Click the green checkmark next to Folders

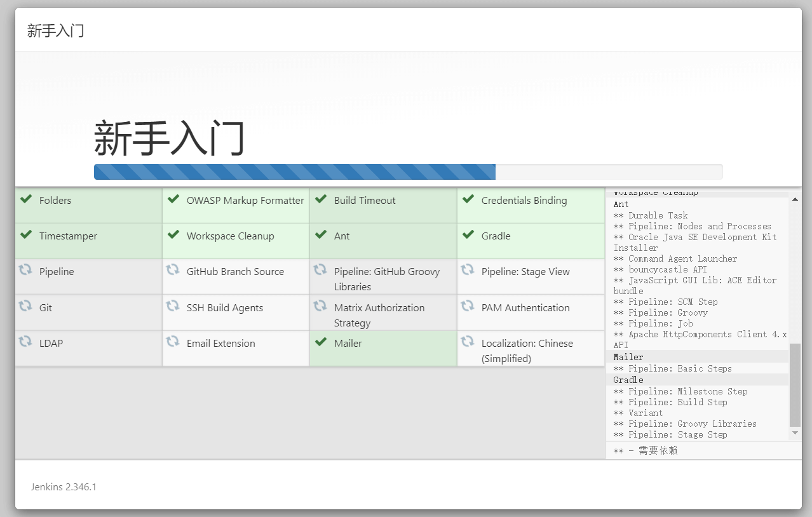tap(26, 199)
